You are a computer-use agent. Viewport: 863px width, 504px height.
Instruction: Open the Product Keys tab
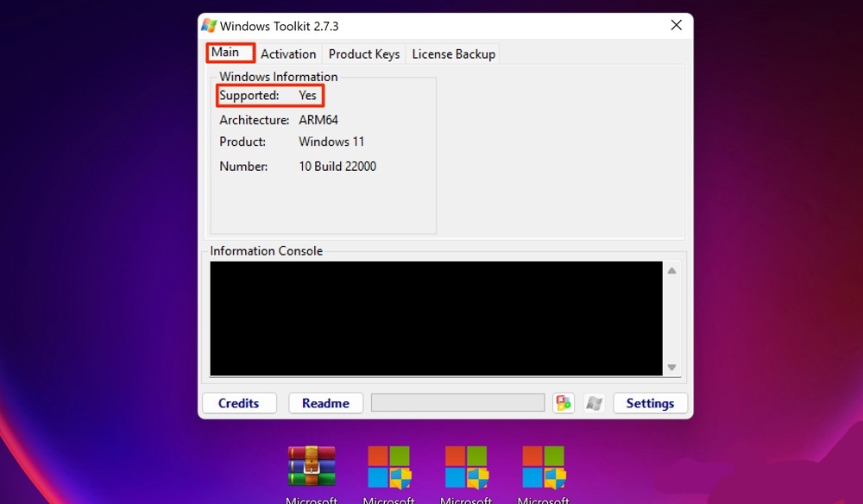pyautogui.click(x=364, y=54)
